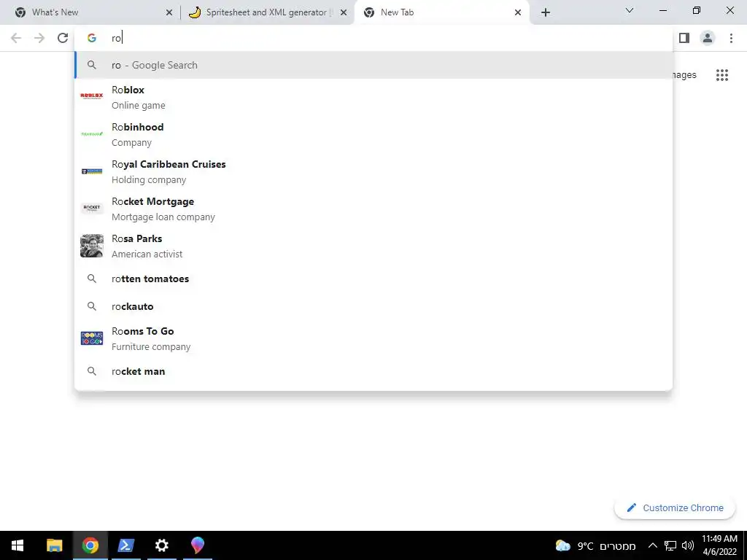Open the Chrome three-dot menu

[731, 38]
